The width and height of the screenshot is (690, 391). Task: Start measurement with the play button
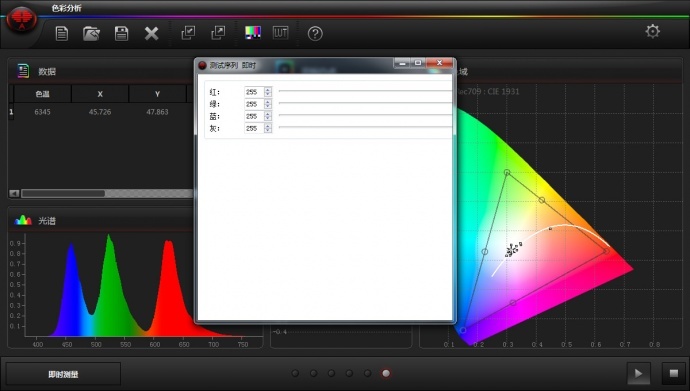click(639, 374)
